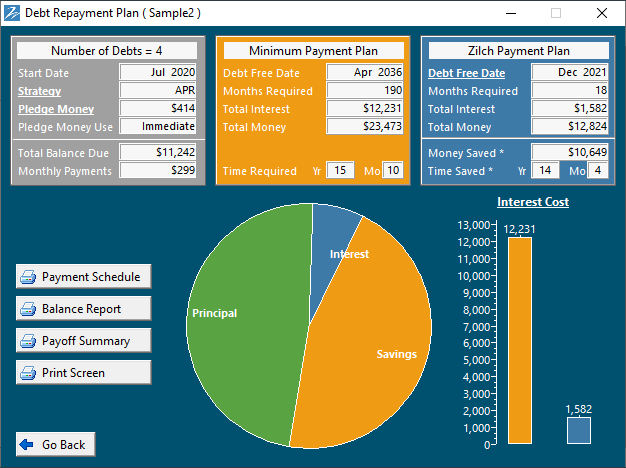Open the Strategy link

coord(39,91)
